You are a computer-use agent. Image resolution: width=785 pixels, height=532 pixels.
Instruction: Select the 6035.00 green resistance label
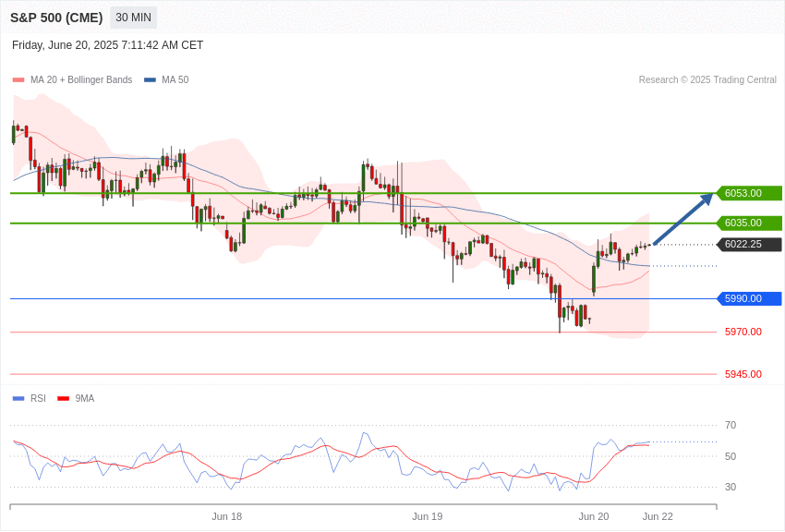click(x=749, y=223)
